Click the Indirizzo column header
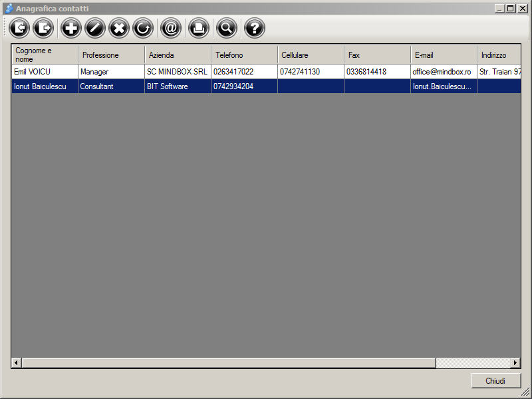 499,55
